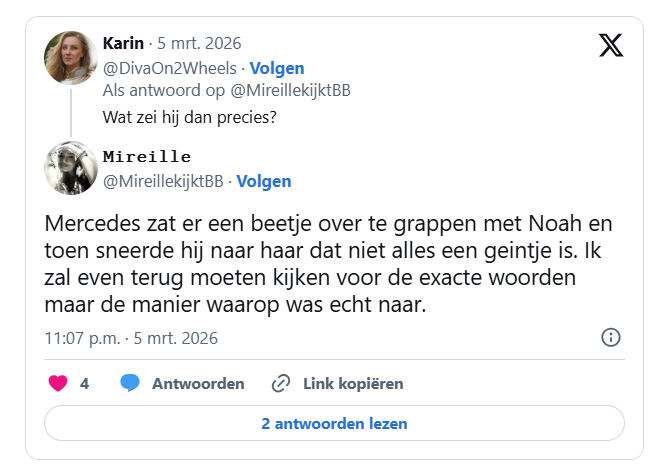Open the tweet info circle icon
The height and width of the screenshot is (469, 662).
pos(611,337)
